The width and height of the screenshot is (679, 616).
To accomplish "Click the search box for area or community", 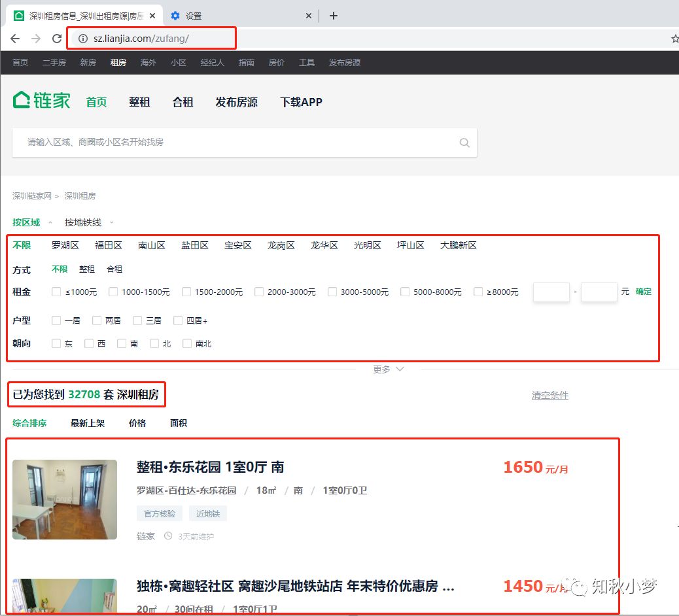I will pos(245,143).
